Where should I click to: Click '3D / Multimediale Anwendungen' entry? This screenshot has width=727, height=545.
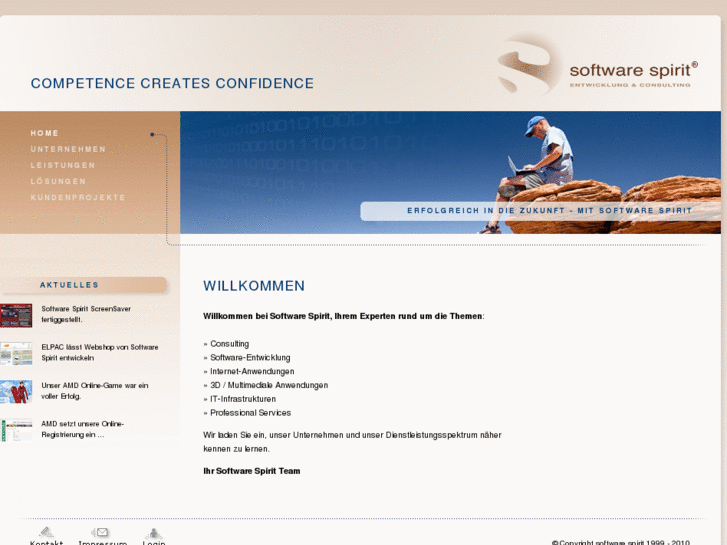pos(269,385)
